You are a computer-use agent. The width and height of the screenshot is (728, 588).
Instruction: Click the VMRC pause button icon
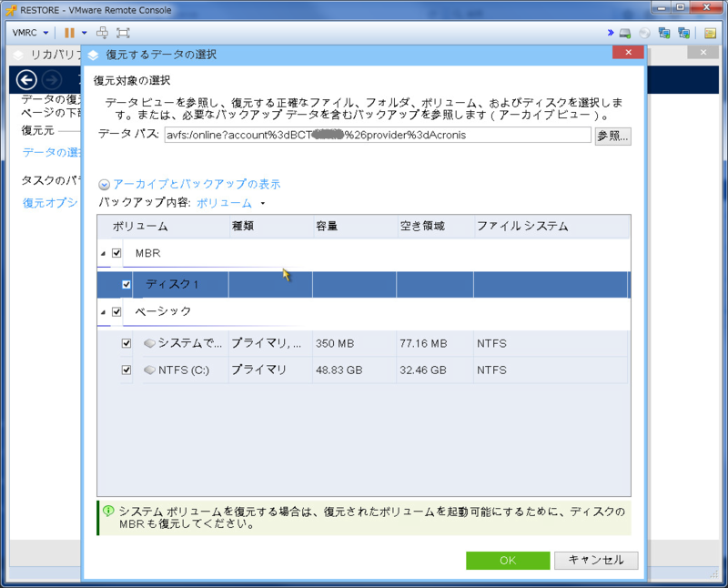(x=69, y=33)
